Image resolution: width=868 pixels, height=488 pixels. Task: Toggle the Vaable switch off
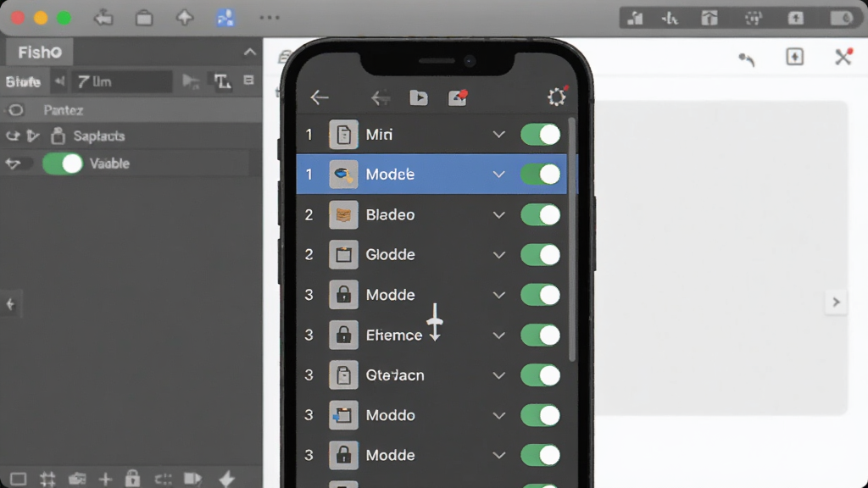[x=63, y=164]
